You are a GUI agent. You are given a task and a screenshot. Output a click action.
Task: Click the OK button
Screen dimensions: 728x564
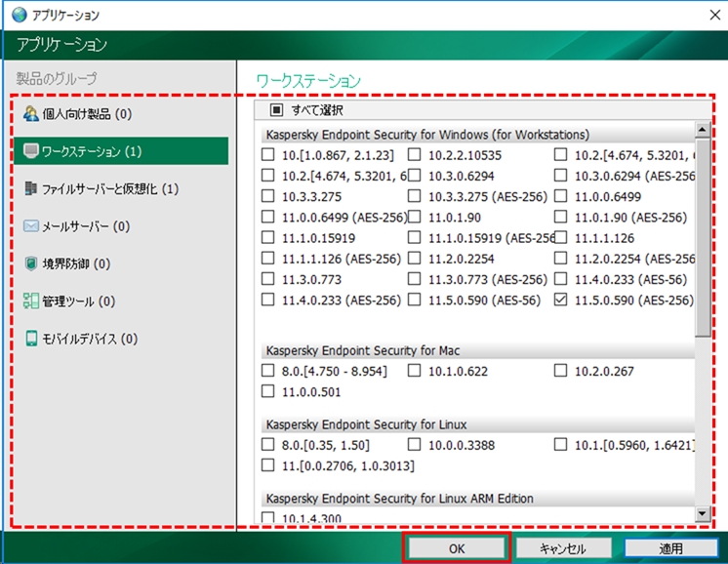[x=457, y=548]
